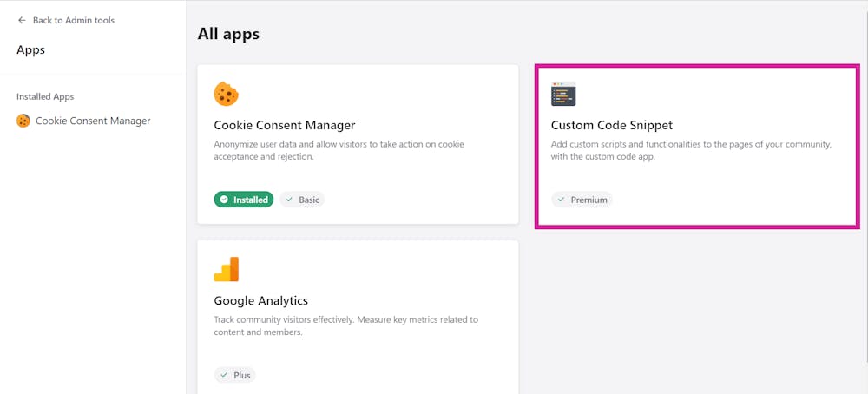Click checkmark icon in Premium badge
Screen dimensions: 868x394
pyautogui.click(x=562, y=200)
